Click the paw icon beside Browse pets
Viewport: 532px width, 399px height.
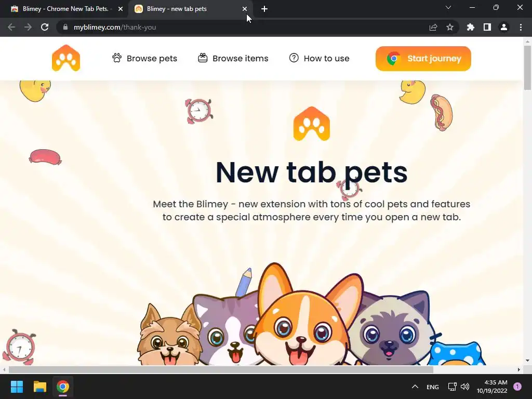coord(117,58)
